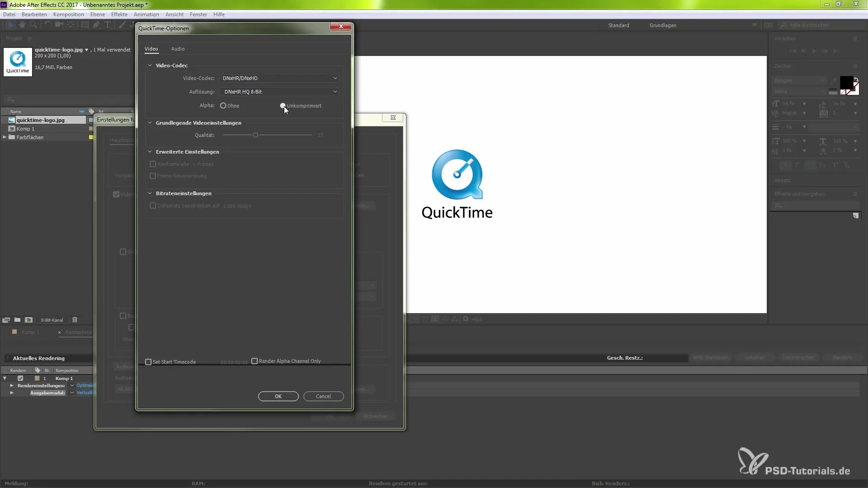The height and width of the screenshot is (488, 868).
Task: Select the Standard workspace
Action: [618, 25]
